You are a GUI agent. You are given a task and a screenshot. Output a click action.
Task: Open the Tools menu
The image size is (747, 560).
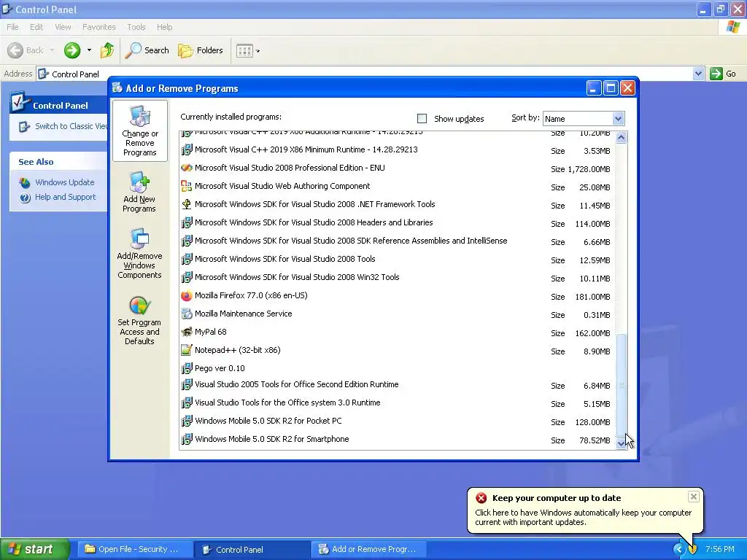tap(136, 27)
